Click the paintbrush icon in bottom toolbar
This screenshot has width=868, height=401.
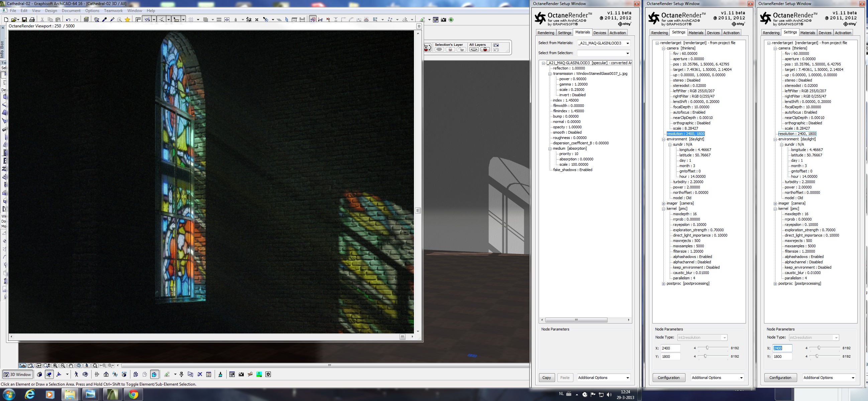tap(220, 374)
